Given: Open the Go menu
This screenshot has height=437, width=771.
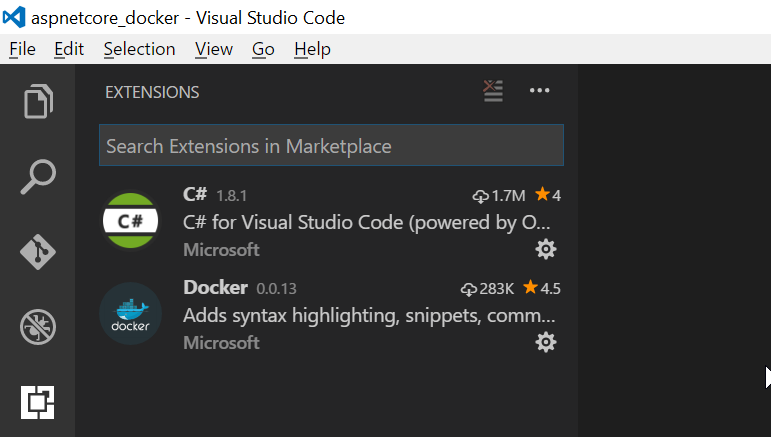Looking at the screenshot, I should [x=263, y=49].
